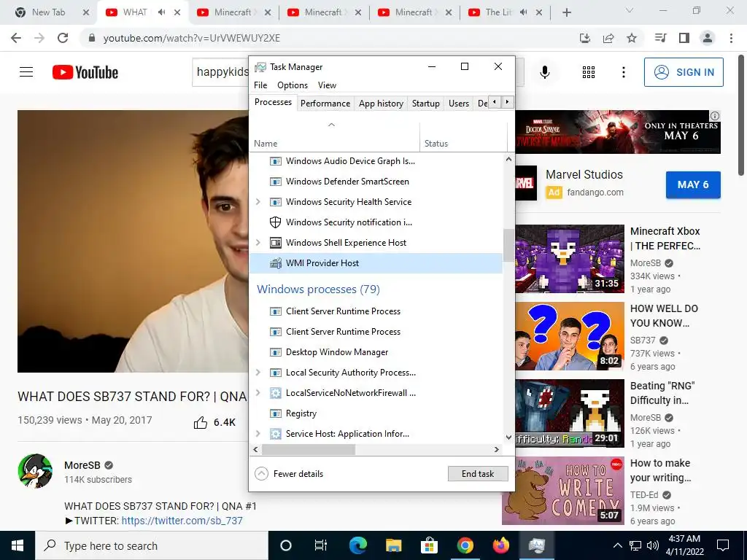Open Chrome three-dot menu
747x560 pixels.
(x=731, y=38)
